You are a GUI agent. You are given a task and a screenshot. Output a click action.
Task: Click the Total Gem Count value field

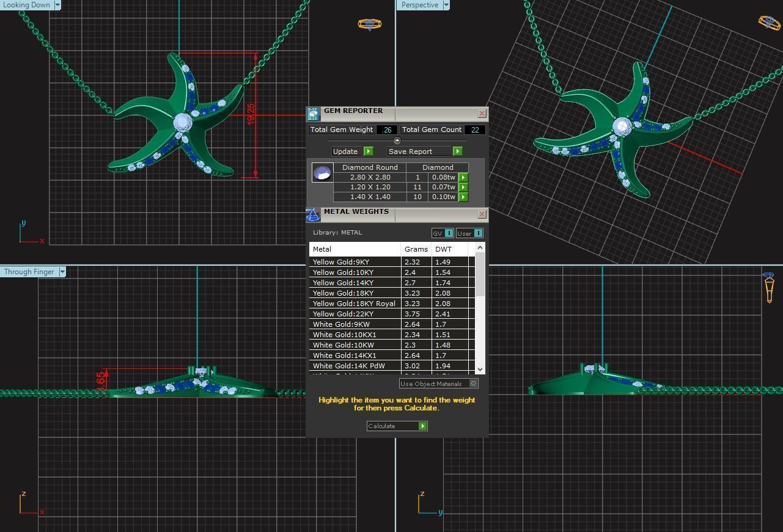click(475, 129)
